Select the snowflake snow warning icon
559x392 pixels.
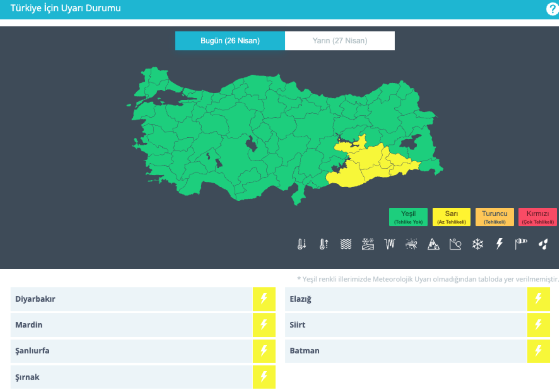pos(477,244)
